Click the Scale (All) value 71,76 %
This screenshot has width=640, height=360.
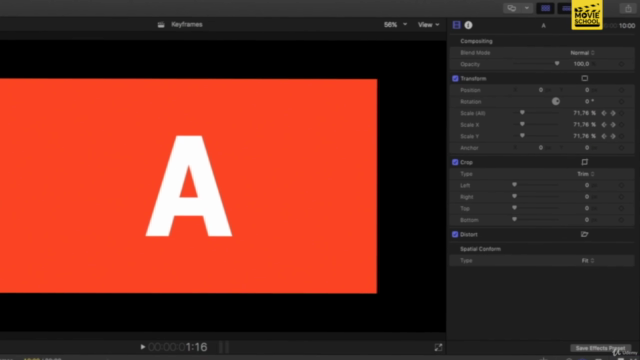coord(584,113)
